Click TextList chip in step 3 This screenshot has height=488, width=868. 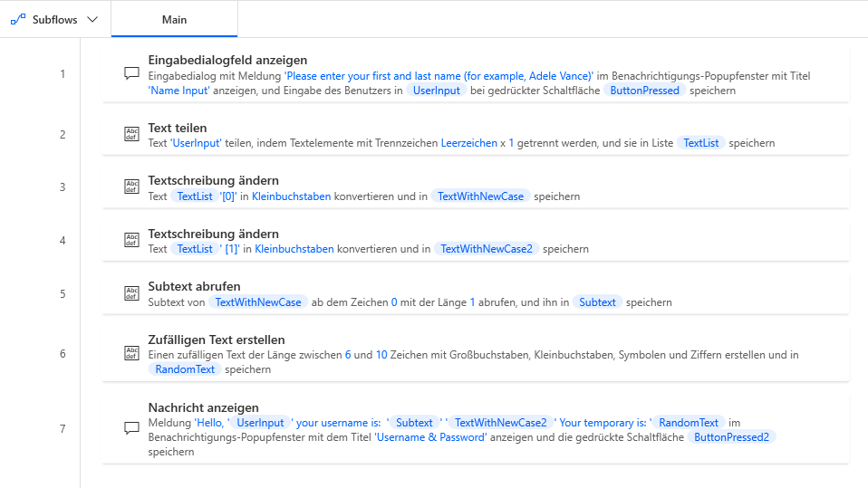point(195,196)
